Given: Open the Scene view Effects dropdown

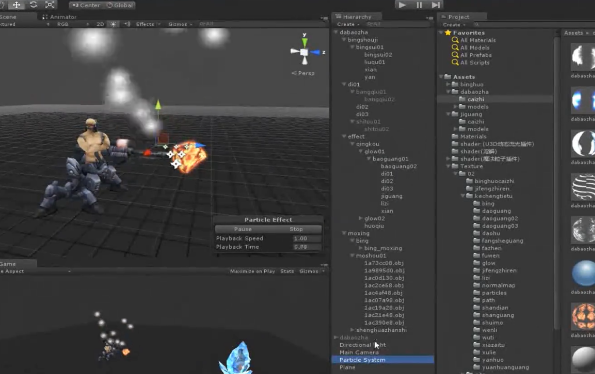Looking at the screenshot, I should tap(148, 24).
